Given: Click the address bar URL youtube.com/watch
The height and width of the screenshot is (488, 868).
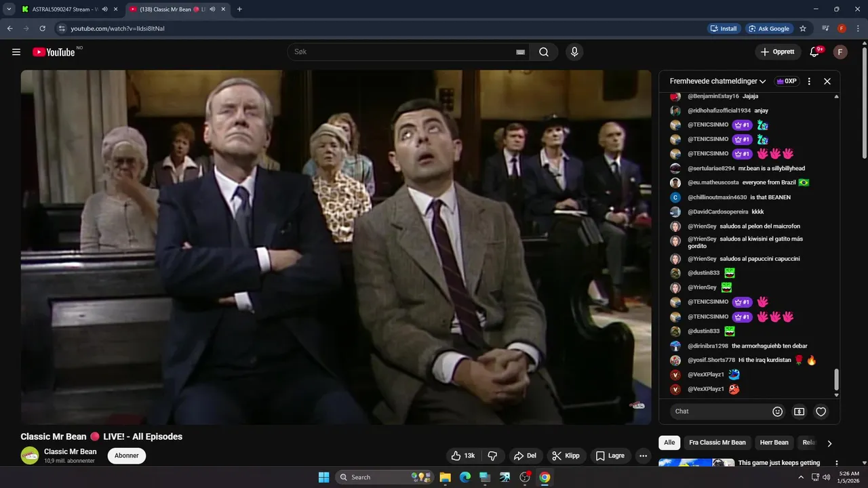Looking at the screenshot, I should coord(117,28).
